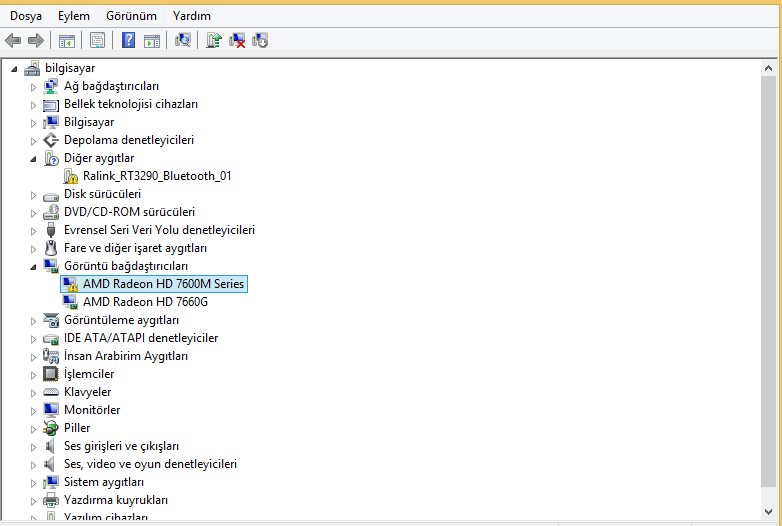
Task: Click the Back arrow toolbar button
Action: tap(13, 40)
